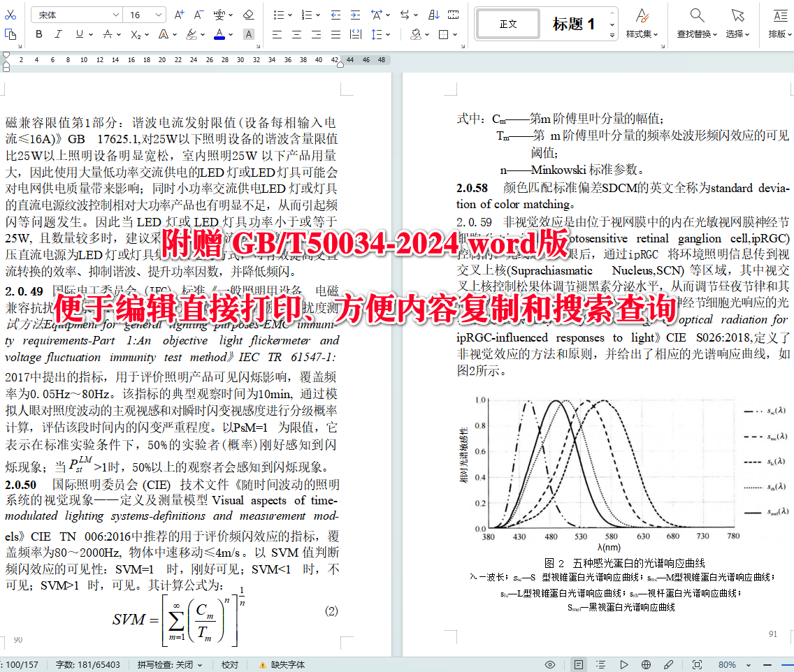The height and width of the screenshot is (672, 794).
Task: Open the 拼写检查 spell check dropdown
Action: [x=170, y=664]
